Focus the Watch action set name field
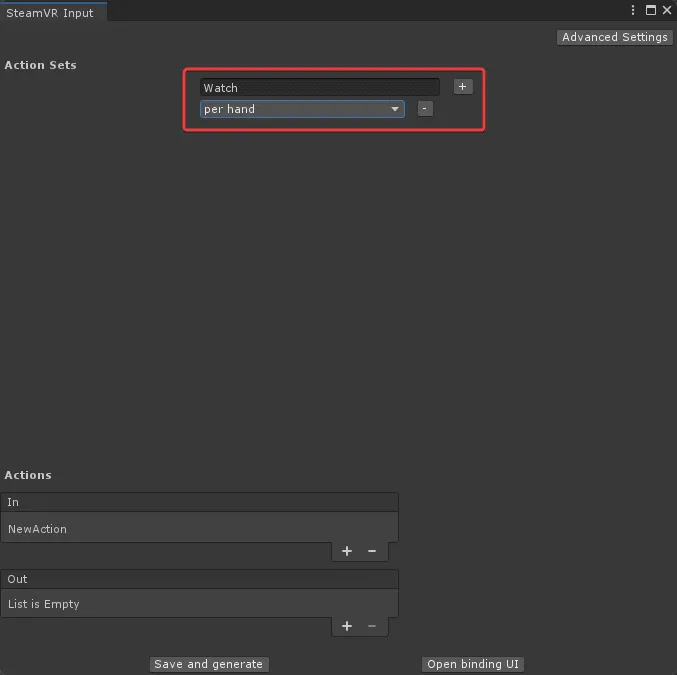 point(320,87)
